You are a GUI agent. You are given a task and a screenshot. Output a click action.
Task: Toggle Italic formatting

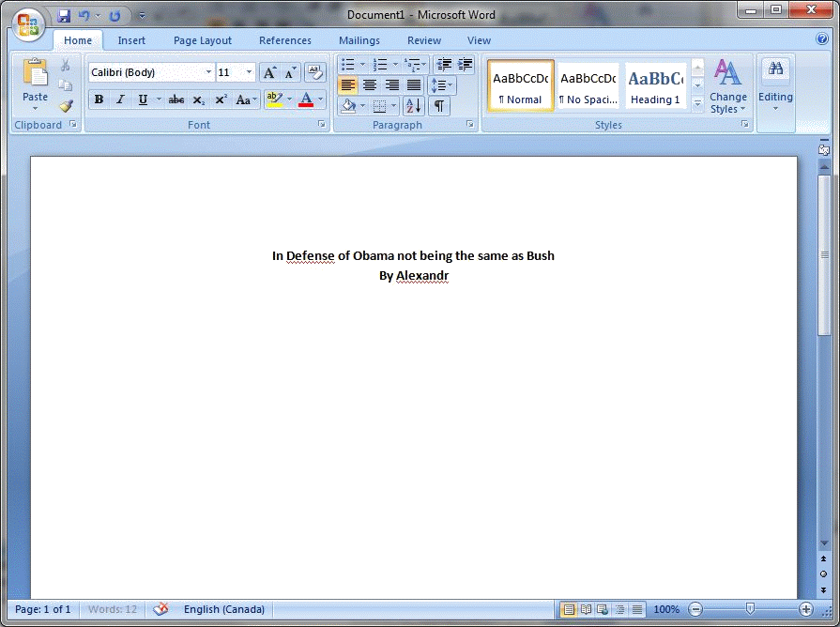click(120, 99)
